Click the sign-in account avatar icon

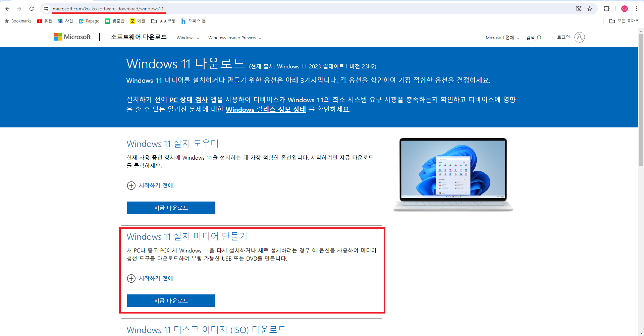point(579,37)
